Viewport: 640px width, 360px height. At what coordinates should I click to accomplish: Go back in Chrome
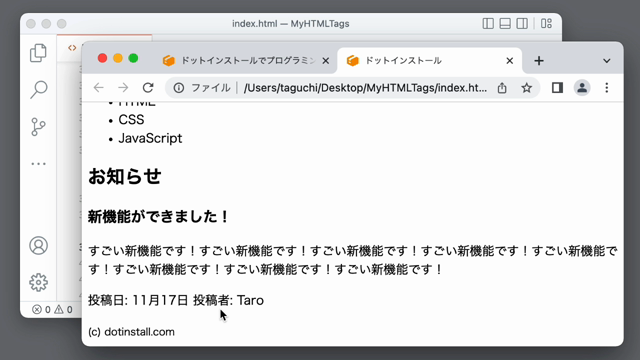point(99,88)
